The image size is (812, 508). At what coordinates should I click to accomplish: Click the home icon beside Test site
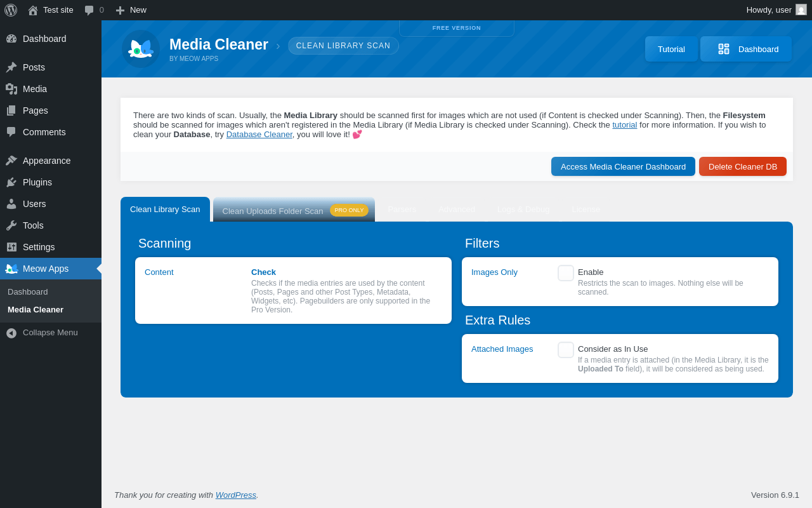pyautogui.click(x=33, y=10)
